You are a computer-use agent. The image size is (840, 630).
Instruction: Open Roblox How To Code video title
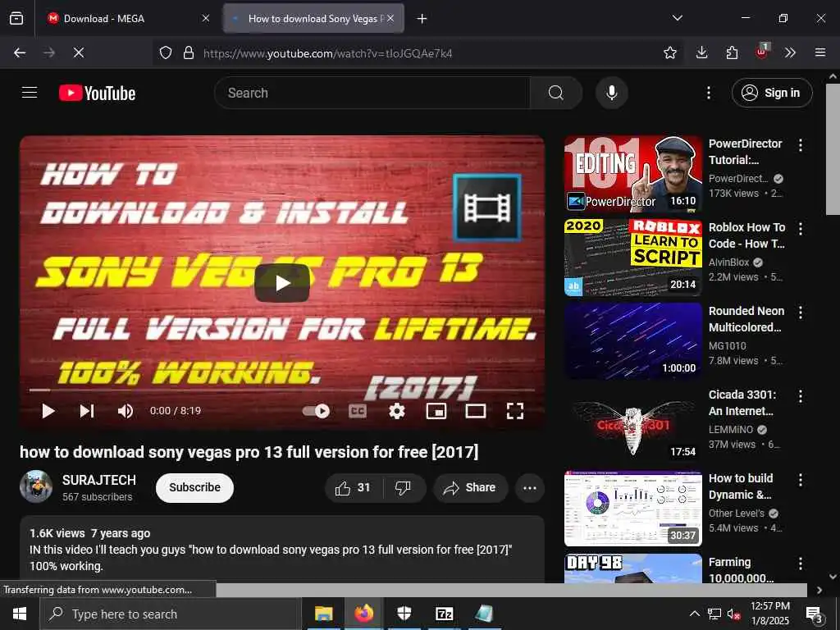(x=746, y=235)
